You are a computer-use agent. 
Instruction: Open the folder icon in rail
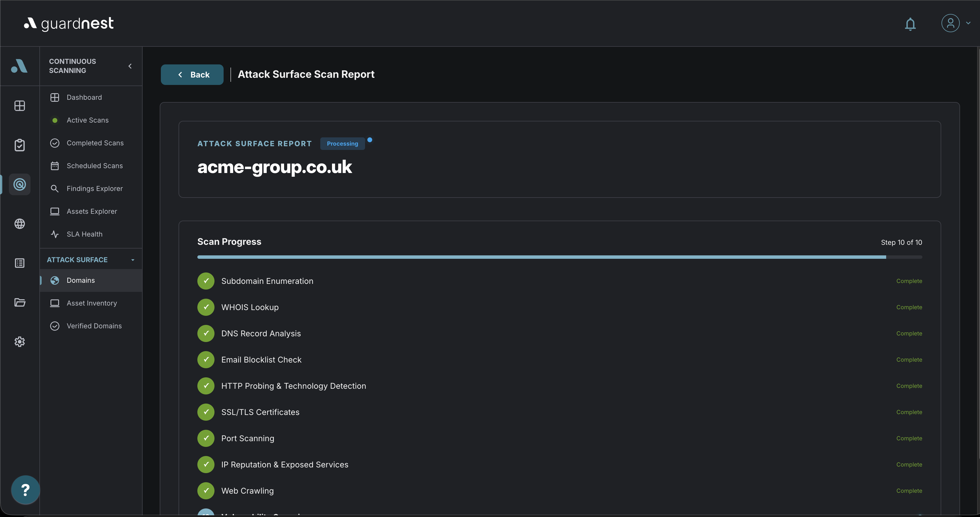pyautogui.click(x=20, y=302)
